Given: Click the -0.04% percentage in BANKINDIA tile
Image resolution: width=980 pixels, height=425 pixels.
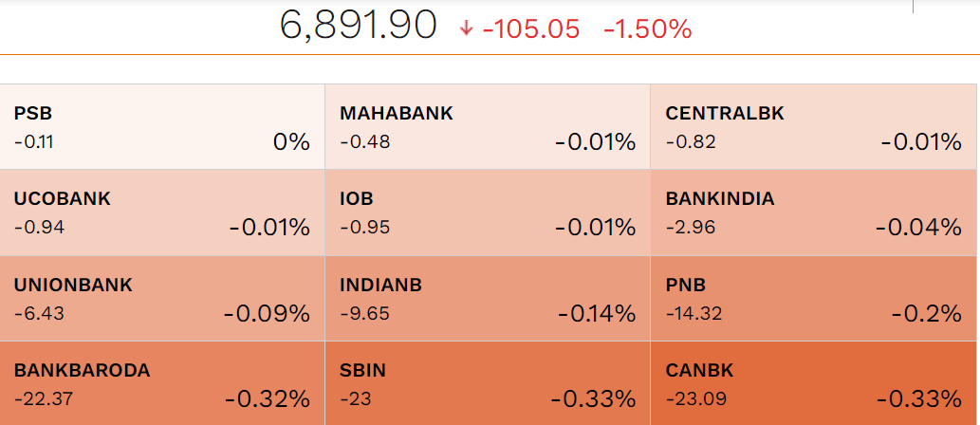Looking at the screenshot, I should tap(918, 228).
